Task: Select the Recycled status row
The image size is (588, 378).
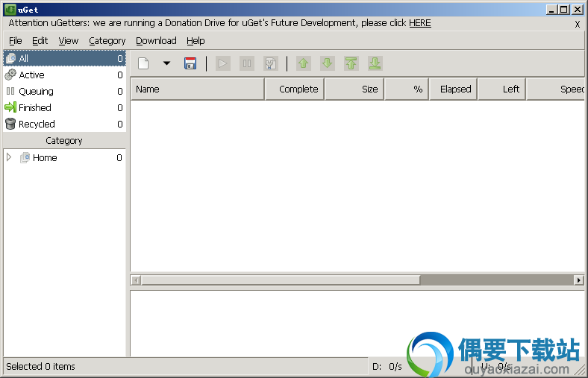Action: tap(64, 124)
